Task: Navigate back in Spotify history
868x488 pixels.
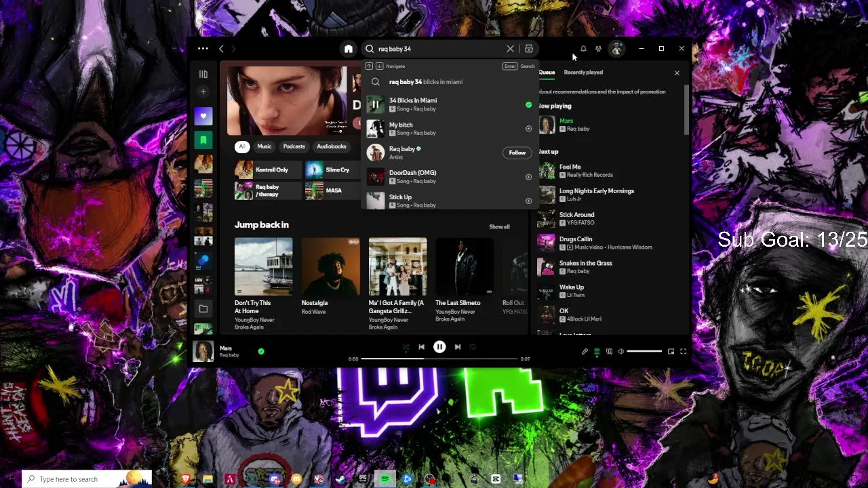Action: point(221,49)
